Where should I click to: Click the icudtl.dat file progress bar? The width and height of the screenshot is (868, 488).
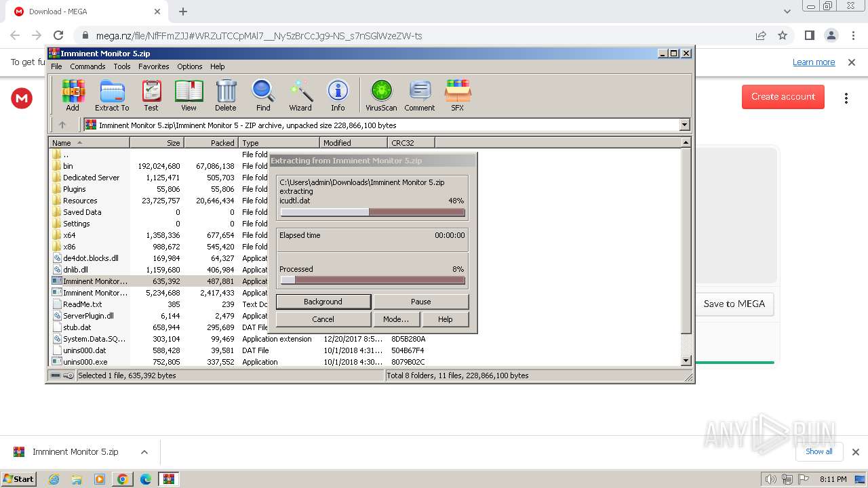coord(372,212)
